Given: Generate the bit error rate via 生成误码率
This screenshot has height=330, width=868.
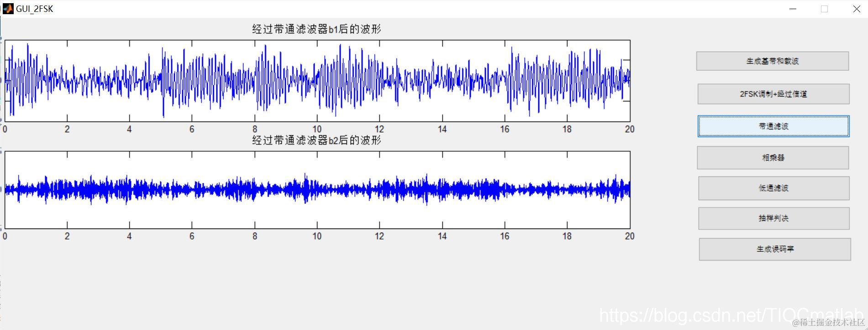Looking at the screenshot, I should coord(775,249).
